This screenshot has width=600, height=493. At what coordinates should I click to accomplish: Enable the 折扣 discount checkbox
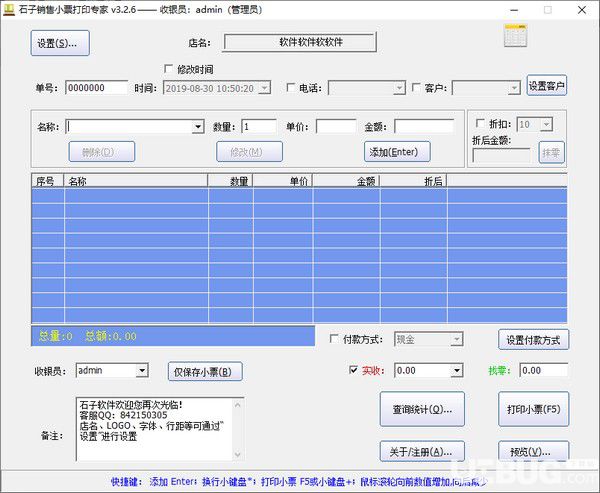[480, 123]
